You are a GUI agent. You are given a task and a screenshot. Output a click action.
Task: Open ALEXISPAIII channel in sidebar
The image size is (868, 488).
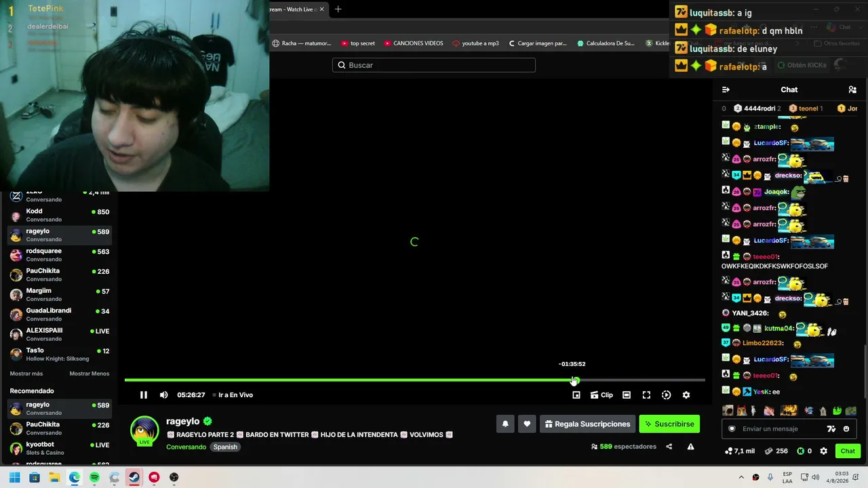59,334
